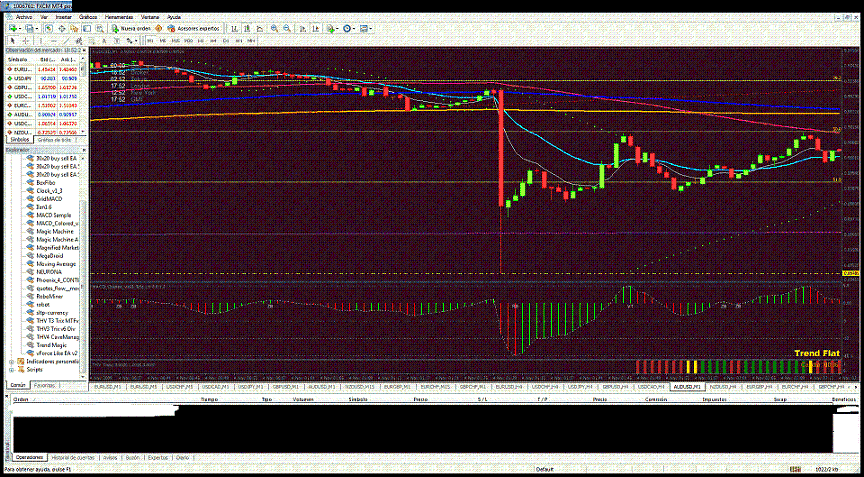Expand the Scripts tree node
The image size is (864, 477).
point(11,368)
